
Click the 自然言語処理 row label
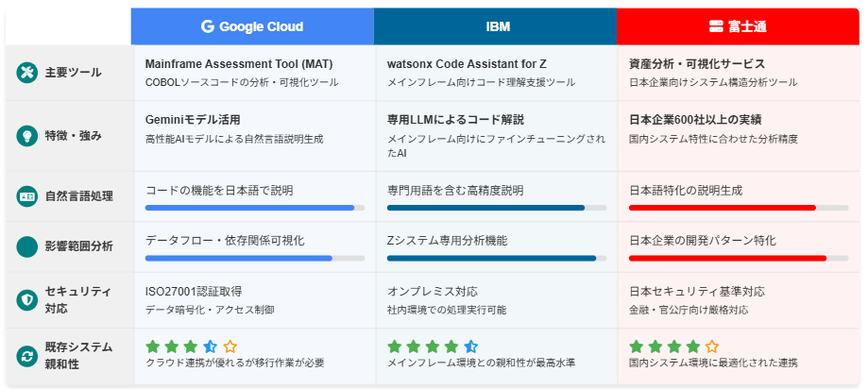[x=78, y=195]
